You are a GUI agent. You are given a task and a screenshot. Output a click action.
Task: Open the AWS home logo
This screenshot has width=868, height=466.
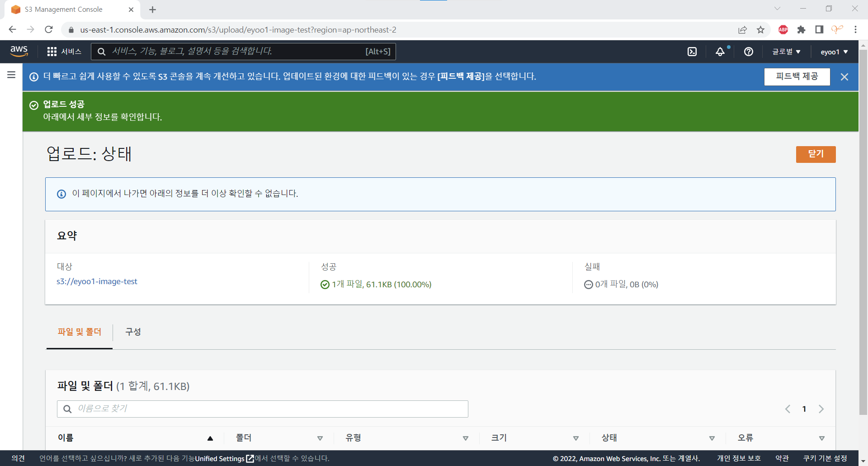click(19, 52)
